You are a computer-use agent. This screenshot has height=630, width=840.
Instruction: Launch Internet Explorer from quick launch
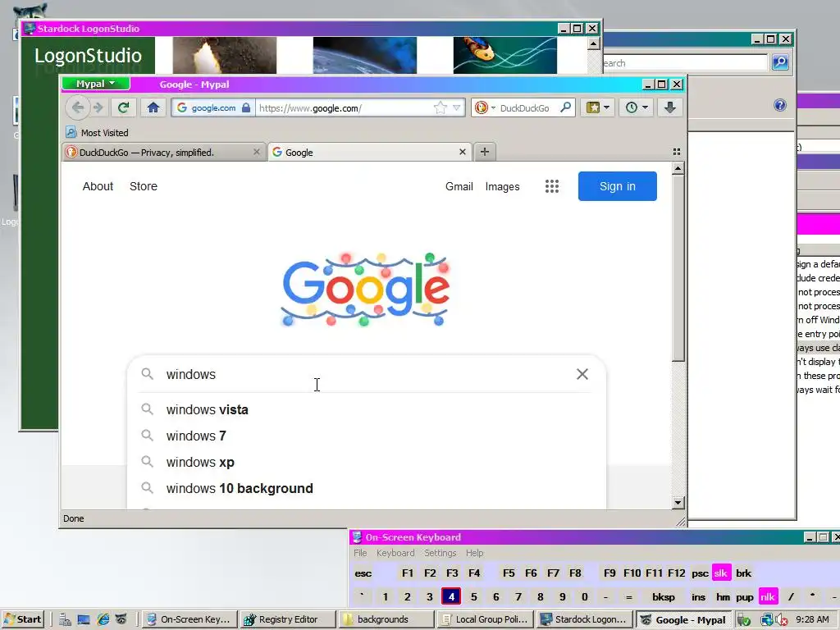coord(103,619)
